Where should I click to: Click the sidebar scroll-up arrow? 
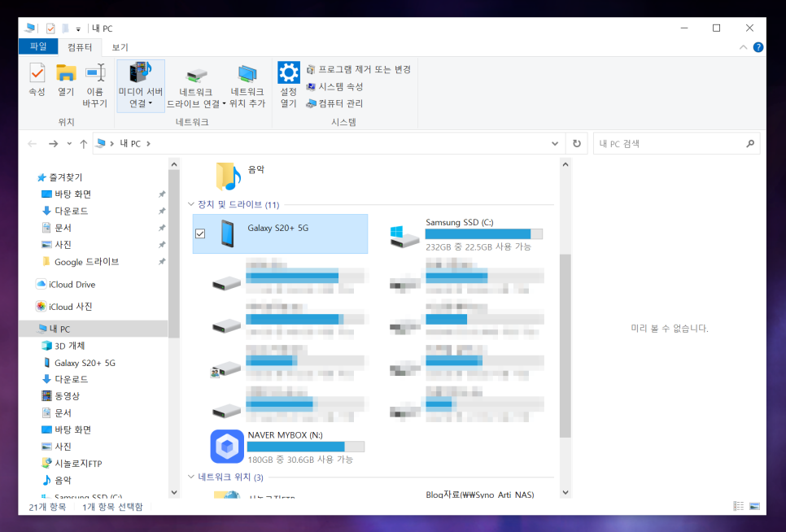click(x=174, y=164)
